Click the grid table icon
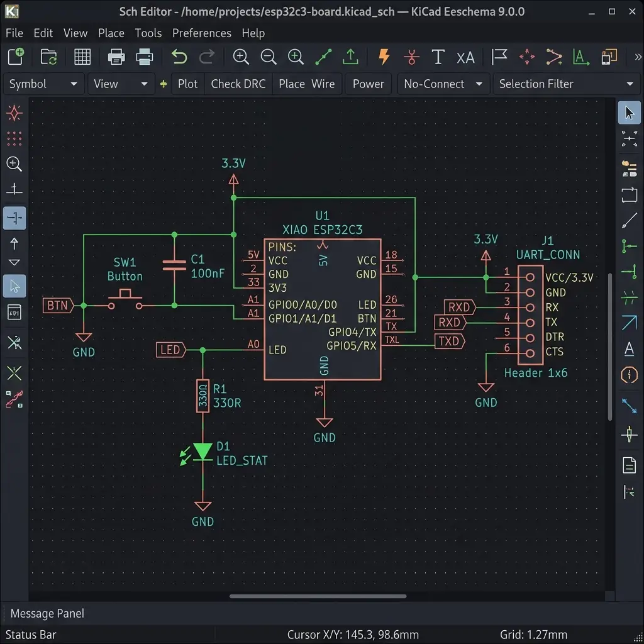Viewport: 644px width, 644px height. 82,57
